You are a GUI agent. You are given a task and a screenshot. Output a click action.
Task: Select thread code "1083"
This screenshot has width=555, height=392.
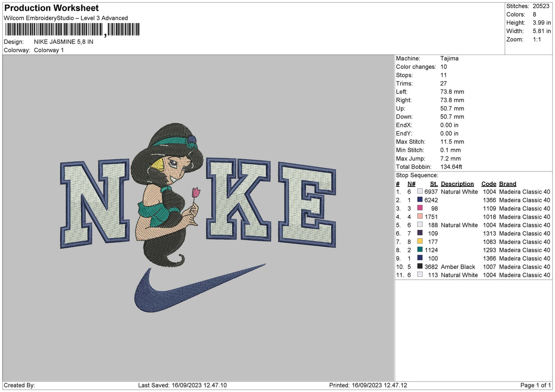490,242
